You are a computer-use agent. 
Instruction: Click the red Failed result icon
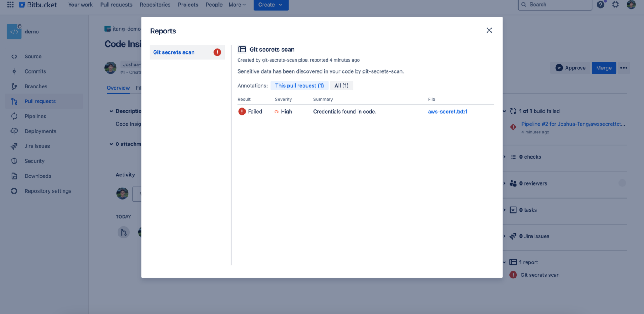(x=242, y=112)
